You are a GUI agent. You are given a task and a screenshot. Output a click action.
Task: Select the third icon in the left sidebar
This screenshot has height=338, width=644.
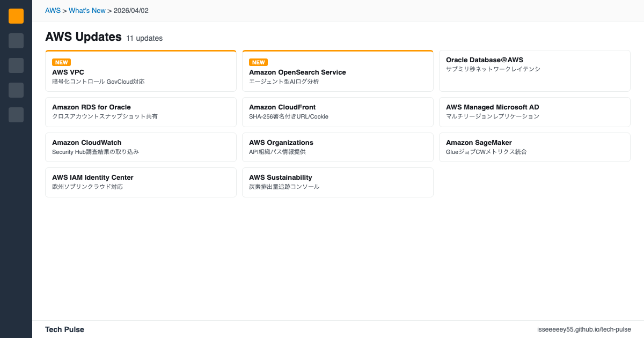(x=16, y=65)
